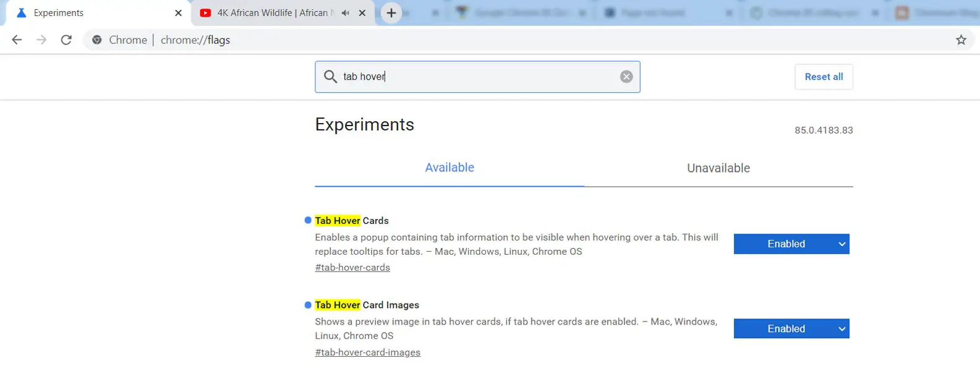The image size is (980, 371).
Task: Click the Experiments heading
Action: pyautogui.click(x=365, y=124)
